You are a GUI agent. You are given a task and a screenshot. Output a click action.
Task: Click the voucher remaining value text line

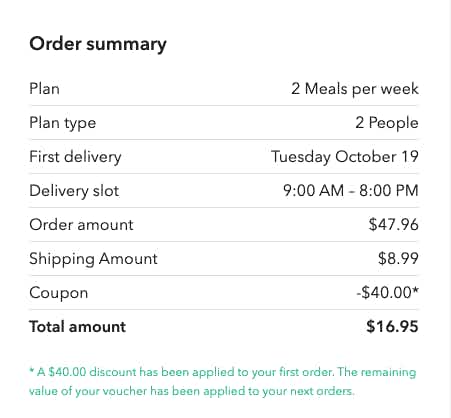coord(192,391)
